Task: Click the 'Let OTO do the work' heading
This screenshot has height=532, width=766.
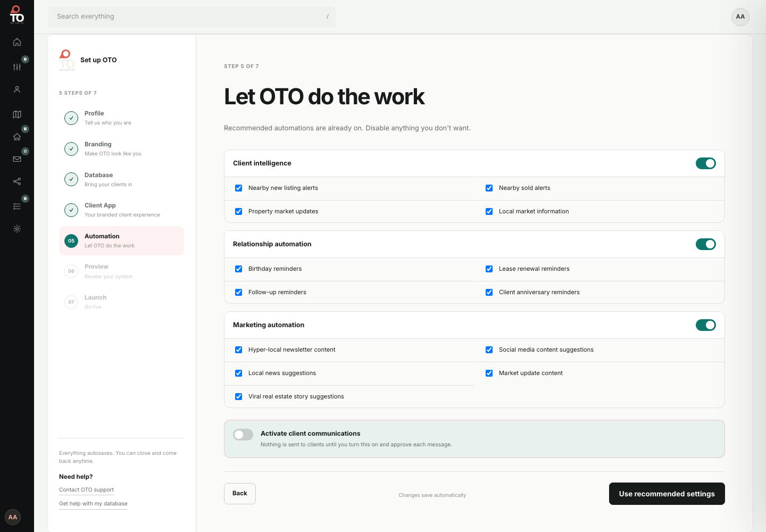Action: tap(324, 97)
